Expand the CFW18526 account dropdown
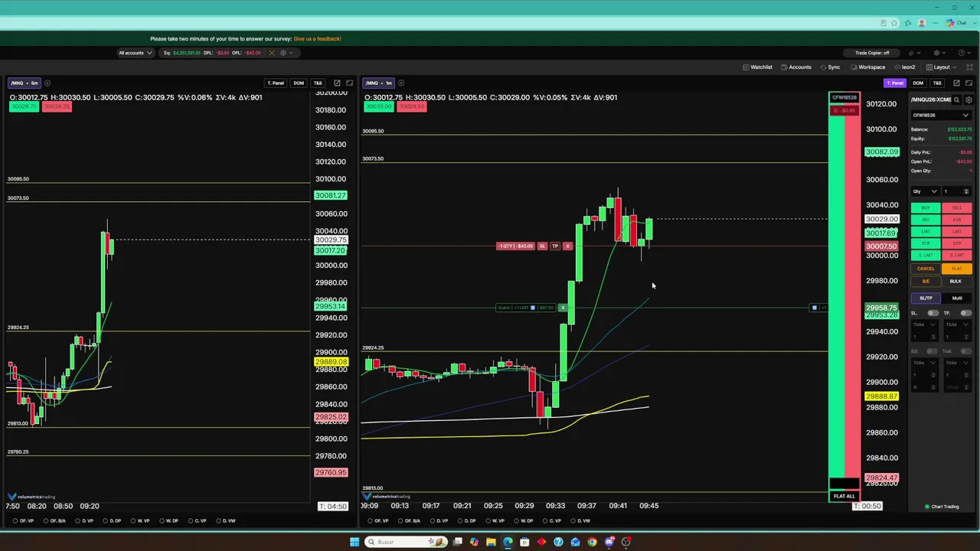The image size is (980, 551). [940, 116]
